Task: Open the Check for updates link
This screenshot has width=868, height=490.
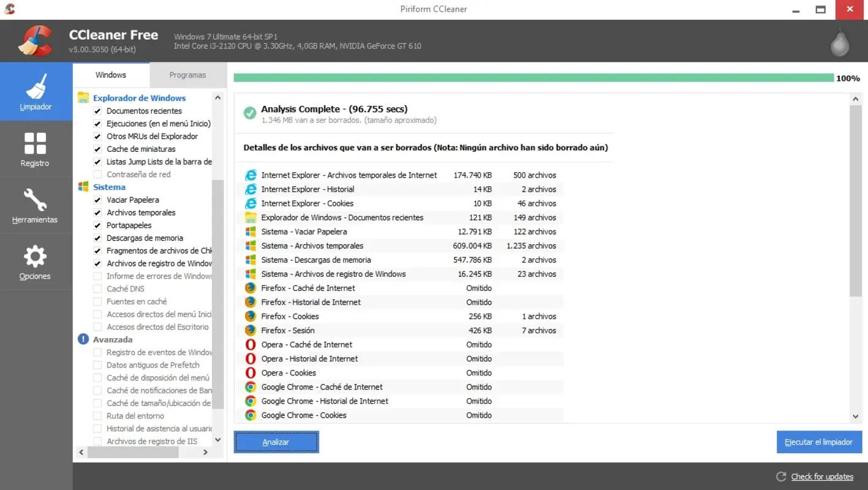Action: point(821,476)
